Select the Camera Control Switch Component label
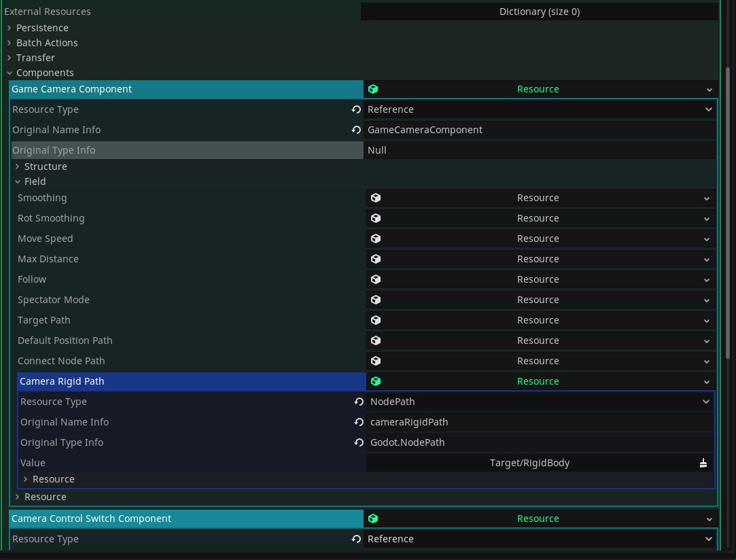The height and width of the screenshot is (560, 736). [91, 519]
